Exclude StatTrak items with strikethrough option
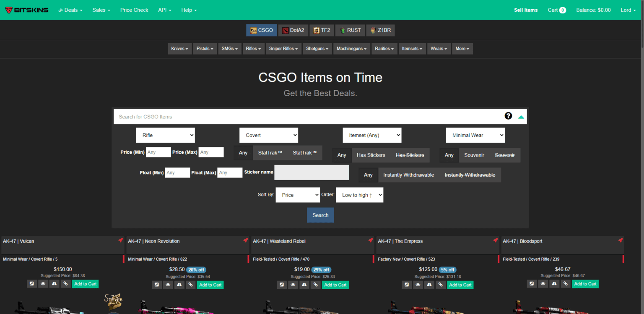644x314 pixels. tap(305, 153)
